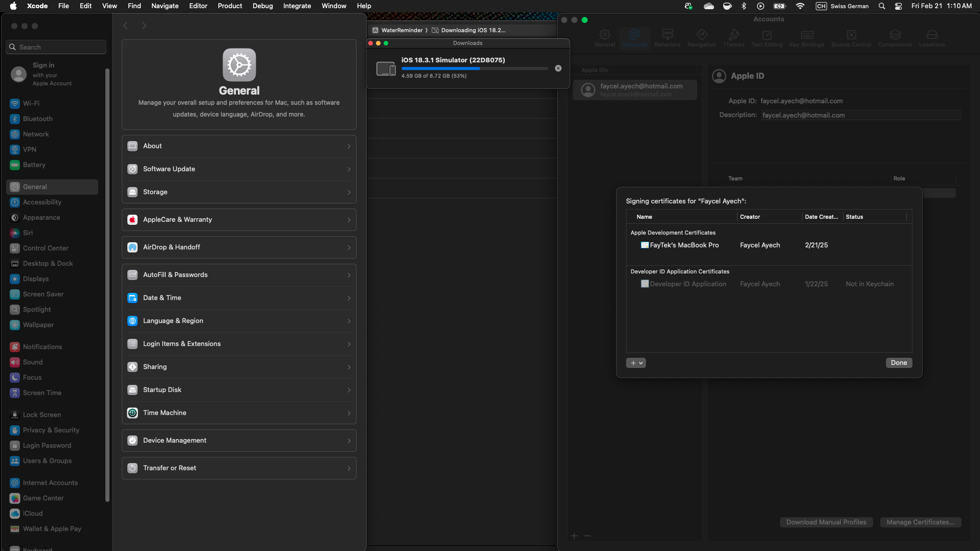Expand the add certificate plus dropdown

click(x=636, y=363)
